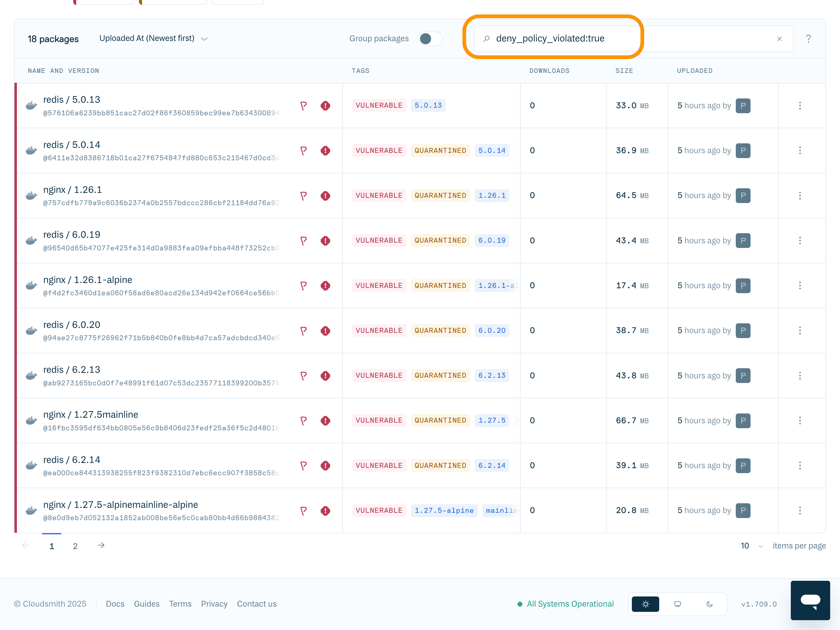The image size is (840, 630).
Task: Go to page 2
Action: click(75, 546)
